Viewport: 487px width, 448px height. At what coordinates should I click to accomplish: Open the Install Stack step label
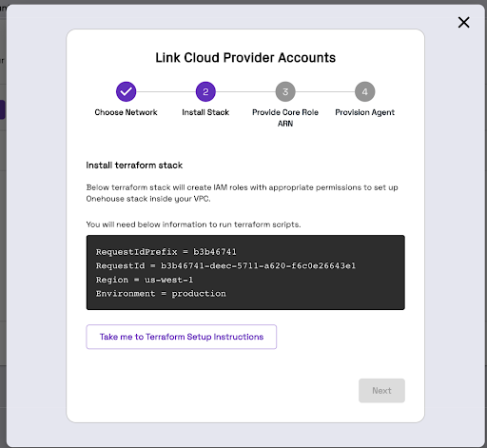tap(205, 112)
